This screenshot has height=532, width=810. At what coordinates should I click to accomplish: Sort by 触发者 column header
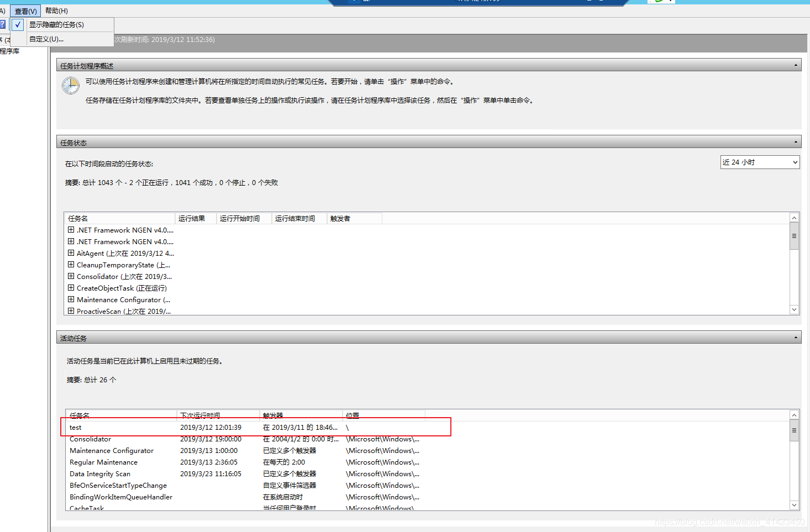(x=354, y=218)
